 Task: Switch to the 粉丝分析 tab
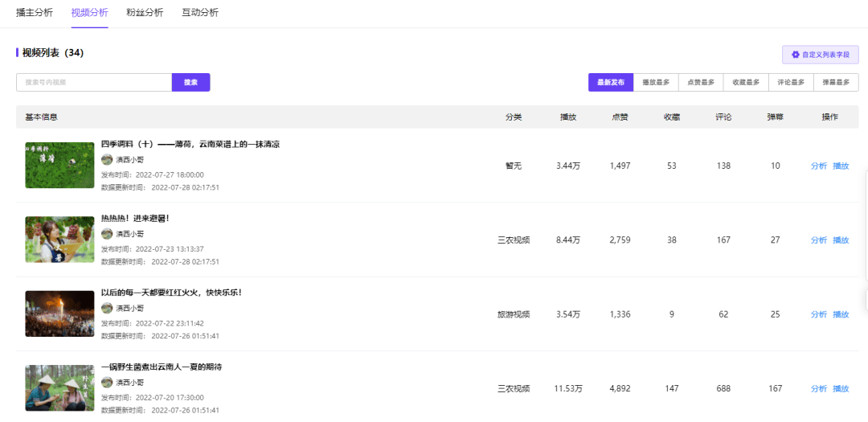pyautogui.click(x=145, y=13)
